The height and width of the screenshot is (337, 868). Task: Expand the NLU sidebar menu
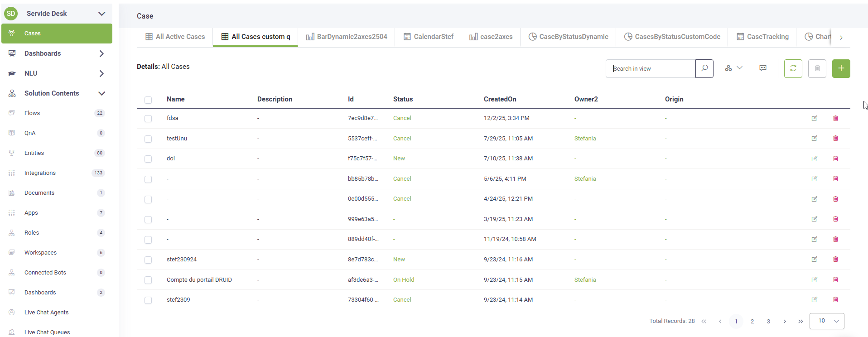(x=101, y=73)
